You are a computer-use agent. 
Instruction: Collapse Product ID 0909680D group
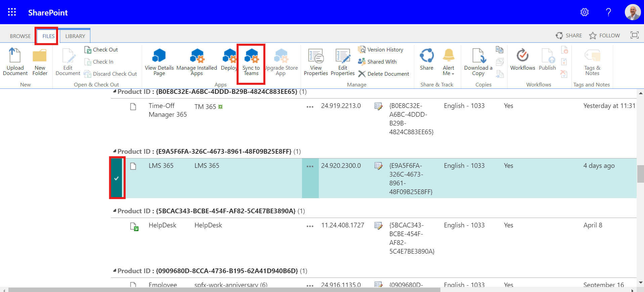[x=115, y=271]
